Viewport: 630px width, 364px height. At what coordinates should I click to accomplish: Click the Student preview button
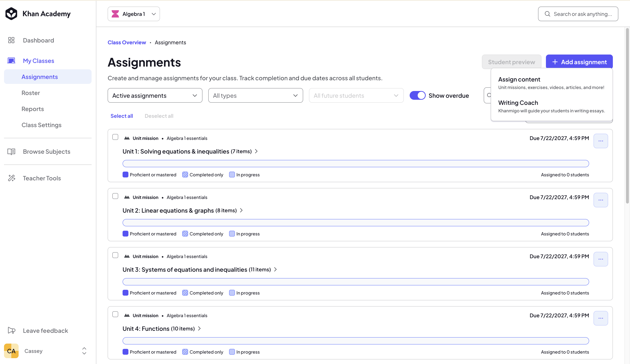tap(511, 62)
